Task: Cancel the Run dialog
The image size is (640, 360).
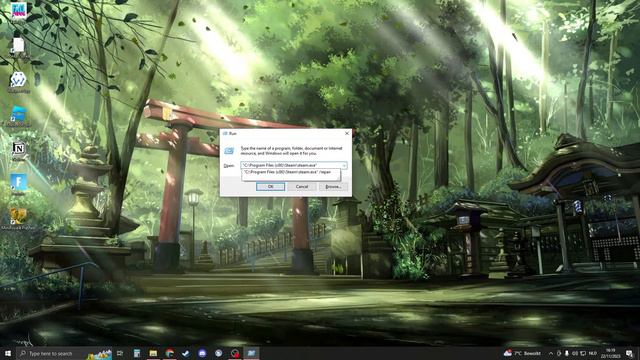Action: pyautogui.click(x=302, y=187)
